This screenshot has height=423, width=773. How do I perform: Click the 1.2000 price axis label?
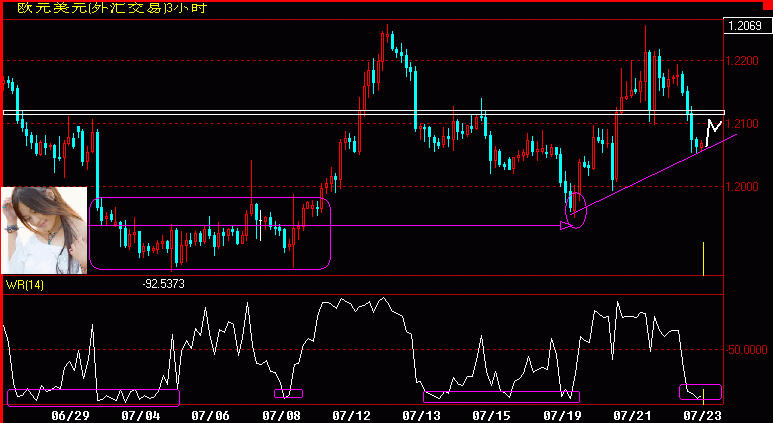click(742, 186)
